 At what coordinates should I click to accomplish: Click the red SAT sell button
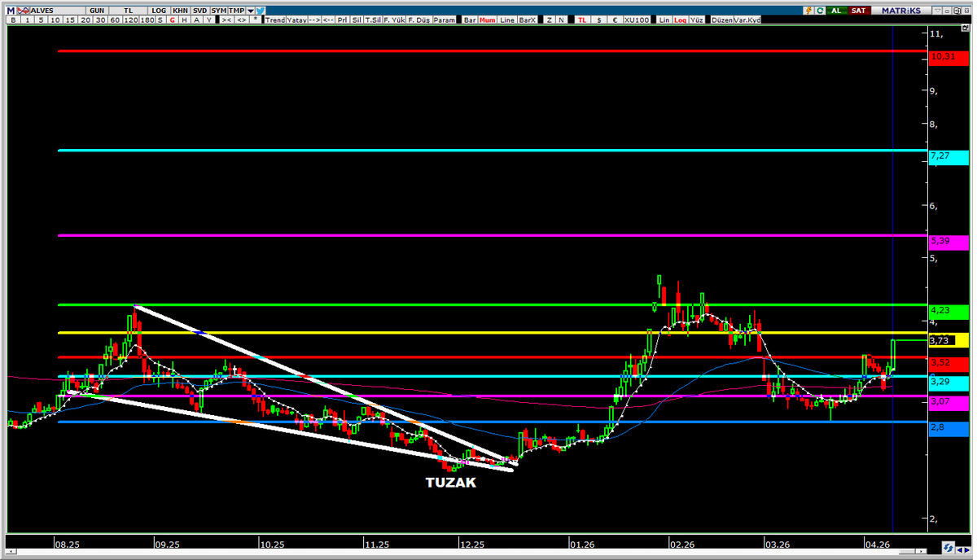point(859,11)
